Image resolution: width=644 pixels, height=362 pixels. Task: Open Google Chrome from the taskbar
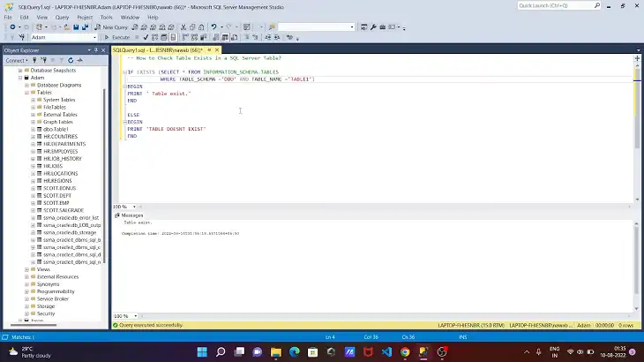pyautogui.click(x=405, y=352)
